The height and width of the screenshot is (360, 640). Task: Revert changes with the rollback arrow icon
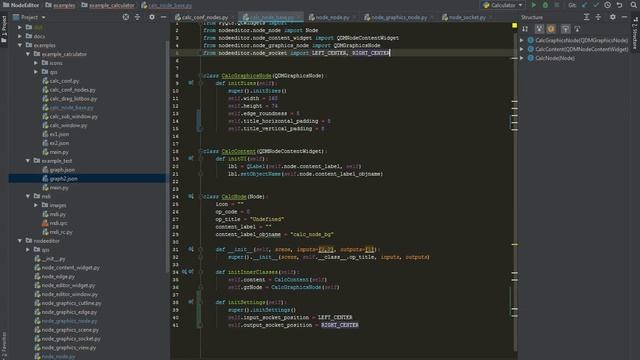(619, 5)
